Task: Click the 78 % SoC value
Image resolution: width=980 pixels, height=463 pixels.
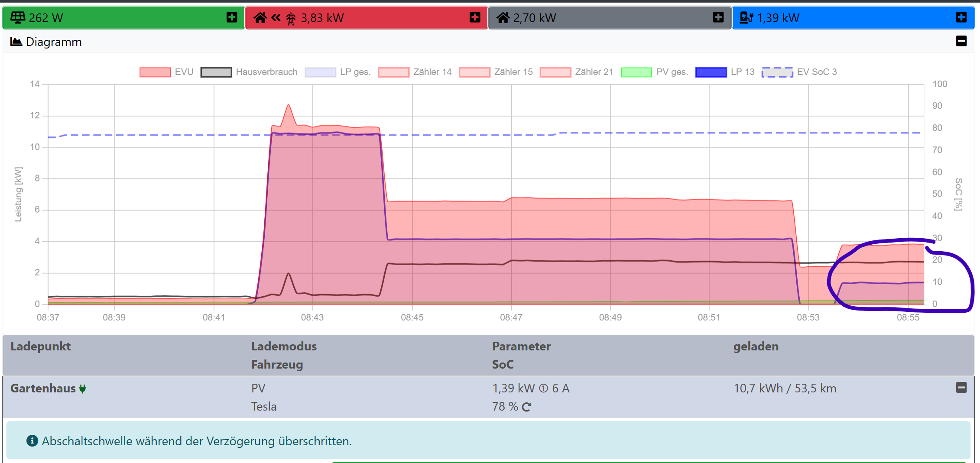Action: coord(505,407)
